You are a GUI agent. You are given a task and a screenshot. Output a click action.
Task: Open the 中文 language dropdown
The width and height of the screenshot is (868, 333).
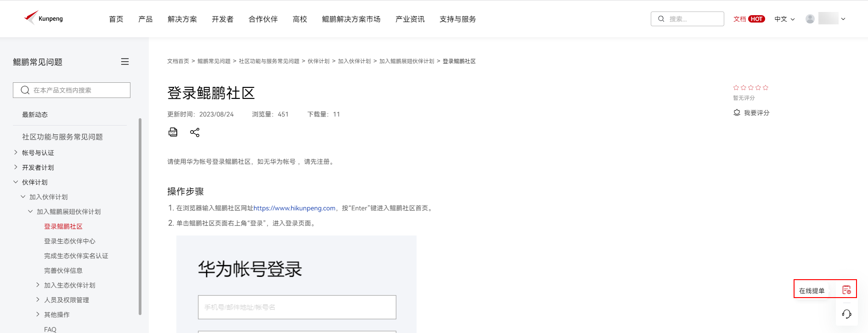[x=784, y=19]
